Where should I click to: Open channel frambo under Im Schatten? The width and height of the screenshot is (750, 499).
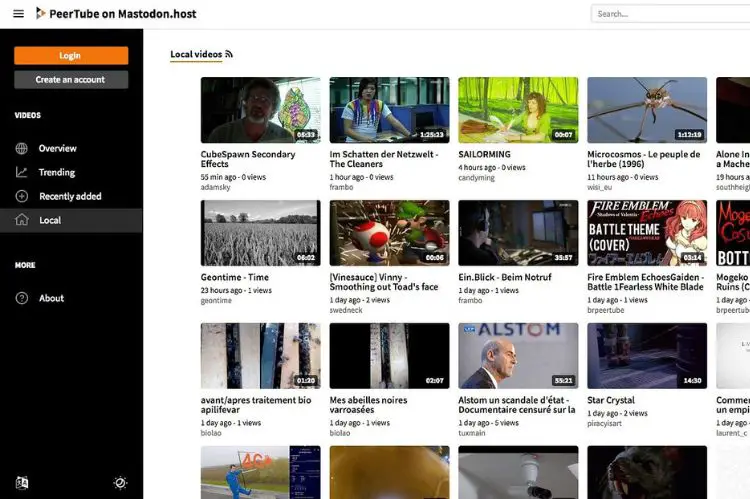point(342,188)
